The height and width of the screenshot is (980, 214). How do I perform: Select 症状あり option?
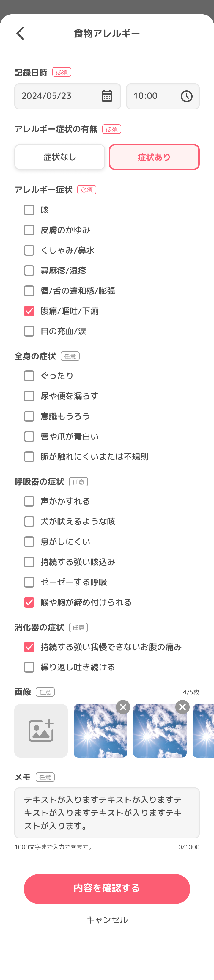point(154,157)
